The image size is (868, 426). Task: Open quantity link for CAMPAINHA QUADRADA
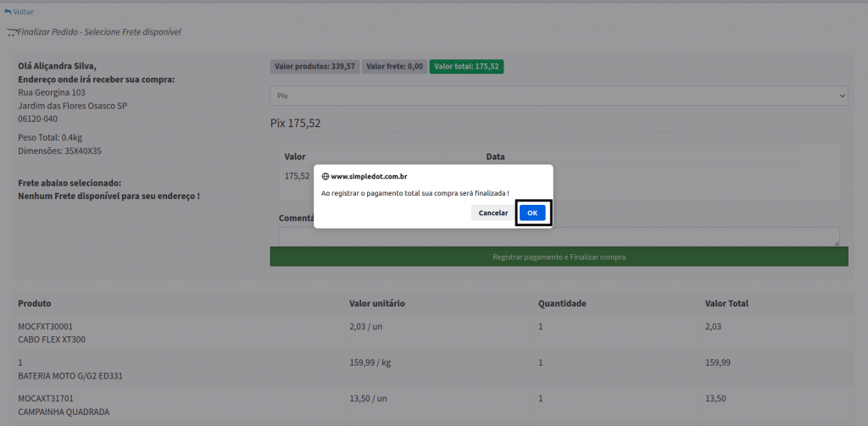point(540,398)
